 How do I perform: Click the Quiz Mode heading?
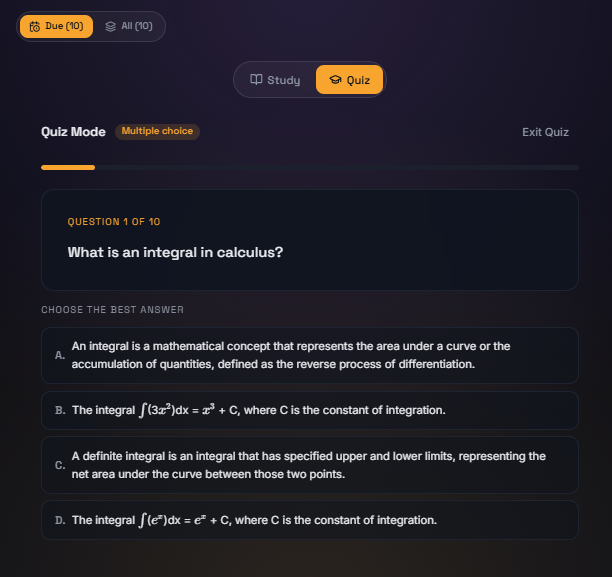pyautogui.click(x=73, y=132)
